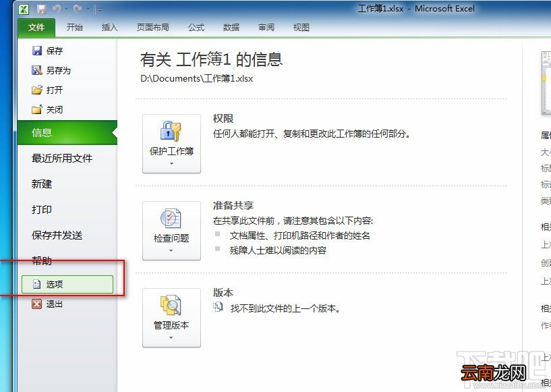Click the options page icon beside 选项

pos(36,284)
